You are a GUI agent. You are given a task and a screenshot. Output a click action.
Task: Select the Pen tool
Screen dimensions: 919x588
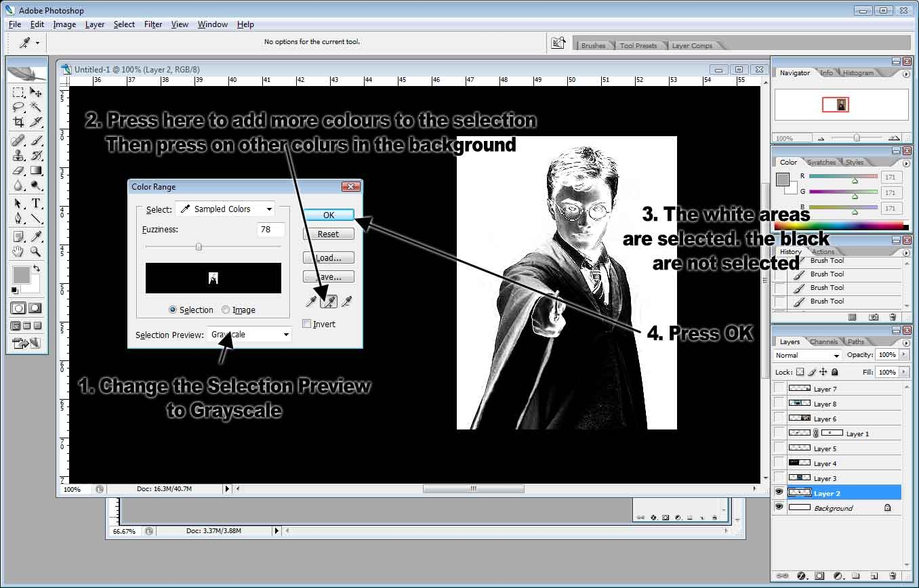[x=19, y=218]
